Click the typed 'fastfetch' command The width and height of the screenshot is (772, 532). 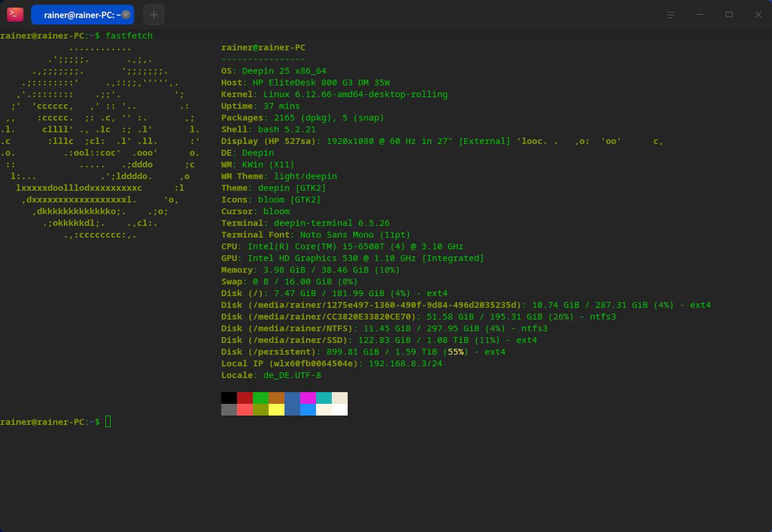coord(129,36)
